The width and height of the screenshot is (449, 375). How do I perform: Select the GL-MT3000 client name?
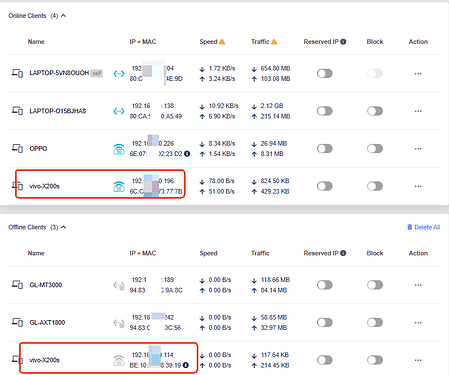point(46,285)
